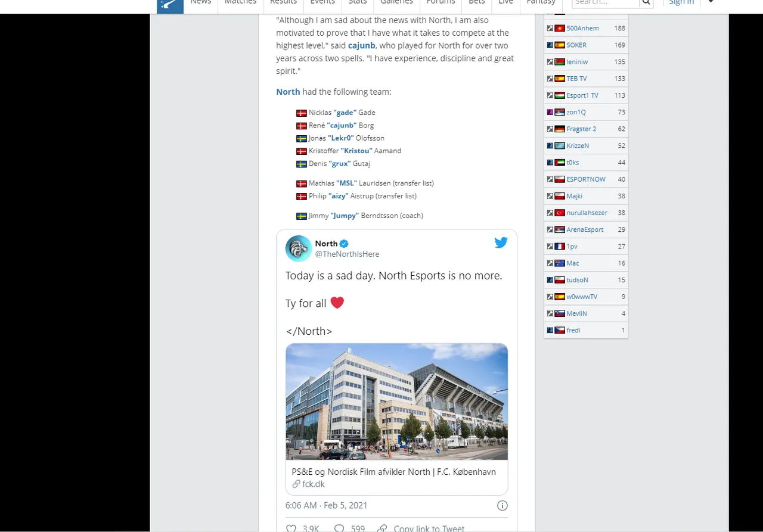Focus the Search input field
The image size is (763, 532).
tap(606, 3)
